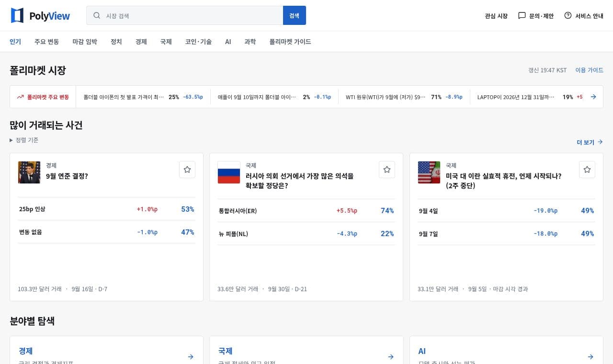The width and height of the screenshot is (613, 364).
Task: Open 폴리마켓 가이드 tab
Action: (290, 42)
